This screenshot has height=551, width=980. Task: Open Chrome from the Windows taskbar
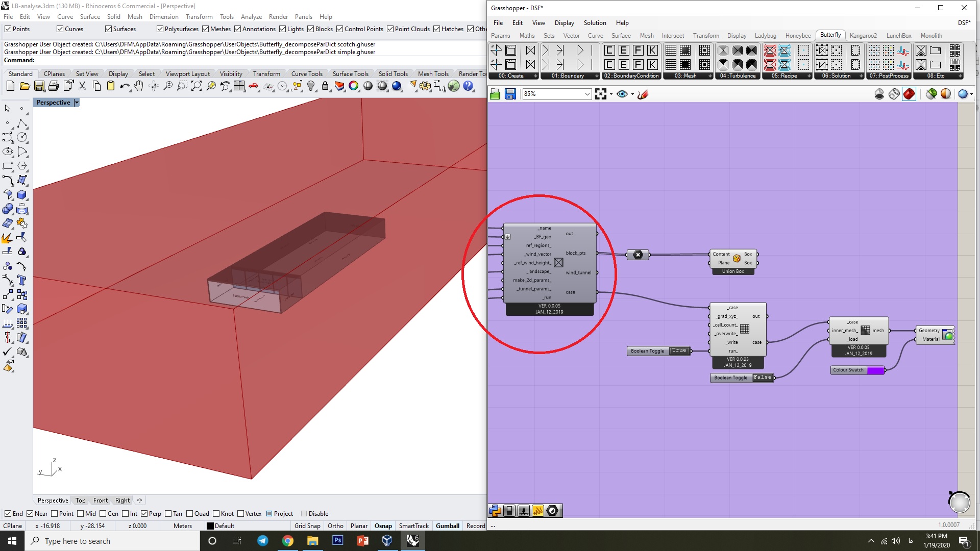tap(288, 541)
